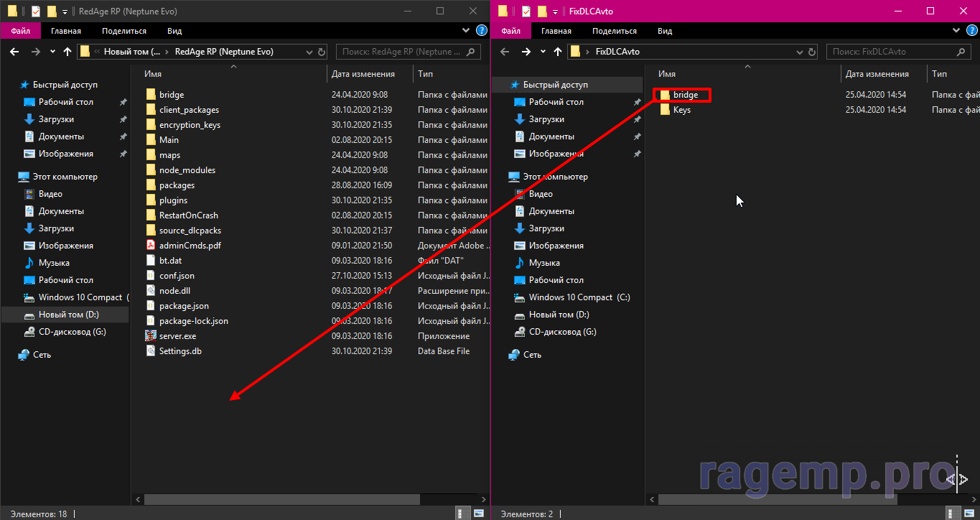
Task: Open Музыка in left window sidebar
Action: pos(54,263)
